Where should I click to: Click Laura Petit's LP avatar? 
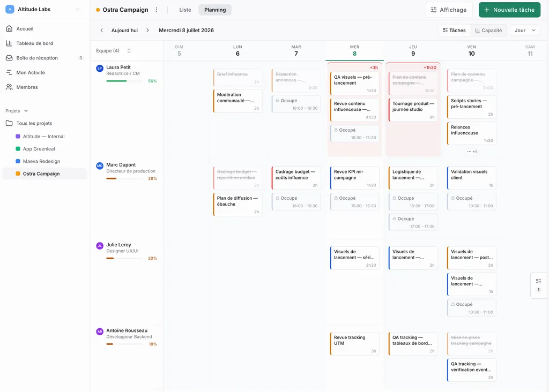point(100,69)
